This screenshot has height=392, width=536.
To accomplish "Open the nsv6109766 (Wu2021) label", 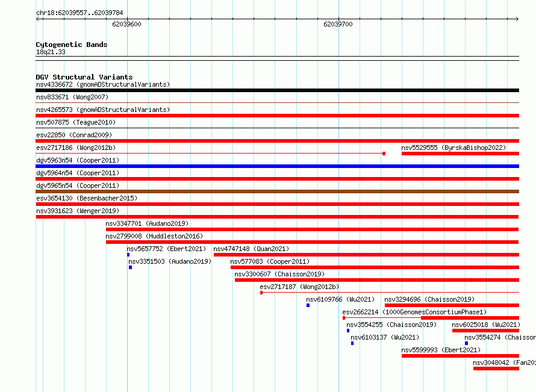I will point(340,299).
